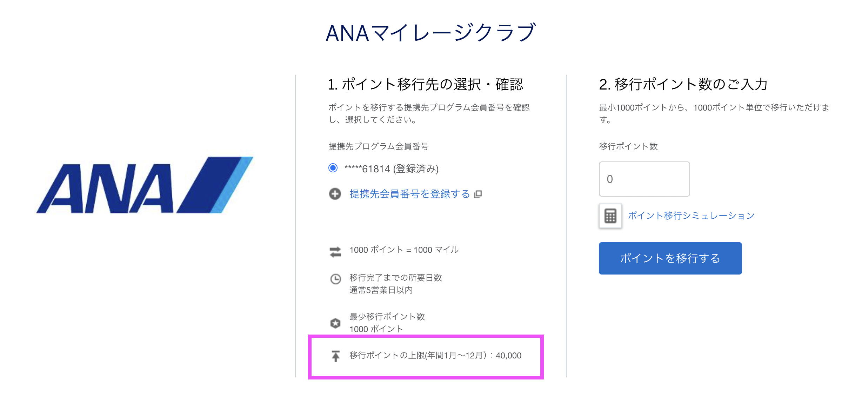Click the gem icon for minimum transfer points

pos(335,323)
